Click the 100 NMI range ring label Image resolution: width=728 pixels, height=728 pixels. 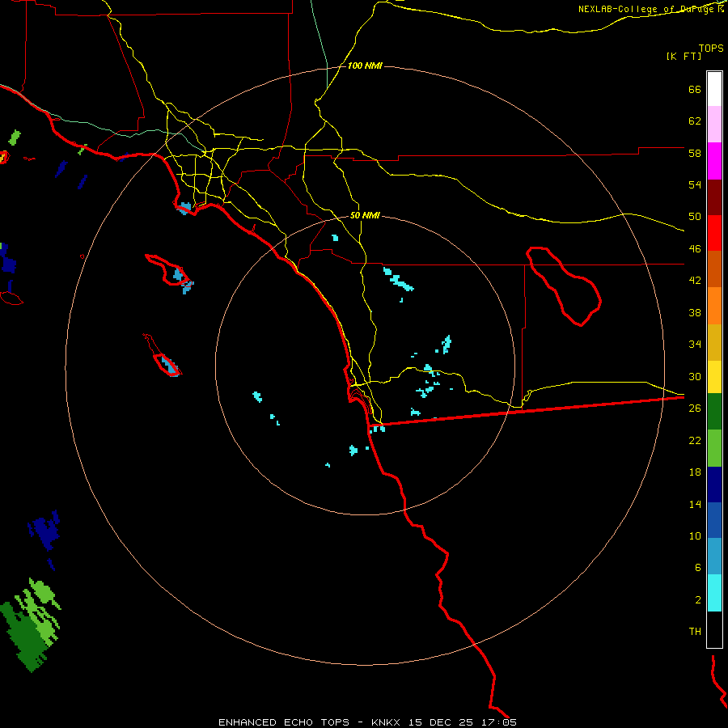(x=365, y=66)
